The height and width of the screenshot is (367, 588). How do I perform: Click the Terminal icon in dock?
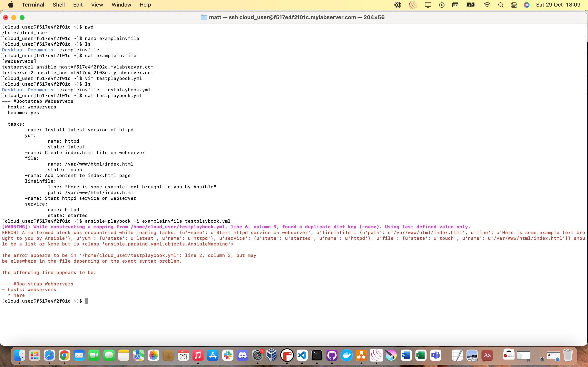click(x=317, y=355)
